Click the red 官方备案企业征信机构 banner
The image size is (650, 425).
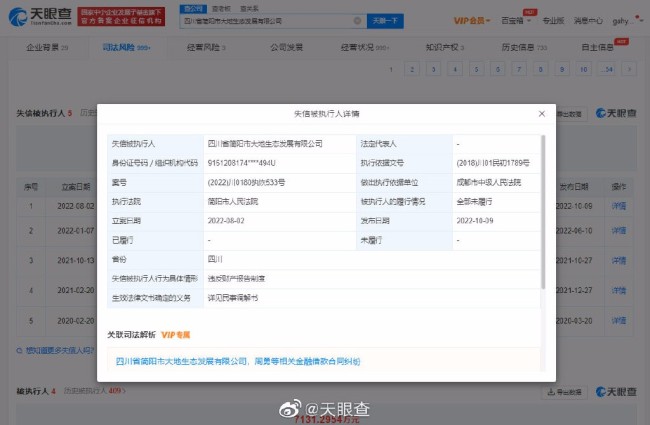121,17
